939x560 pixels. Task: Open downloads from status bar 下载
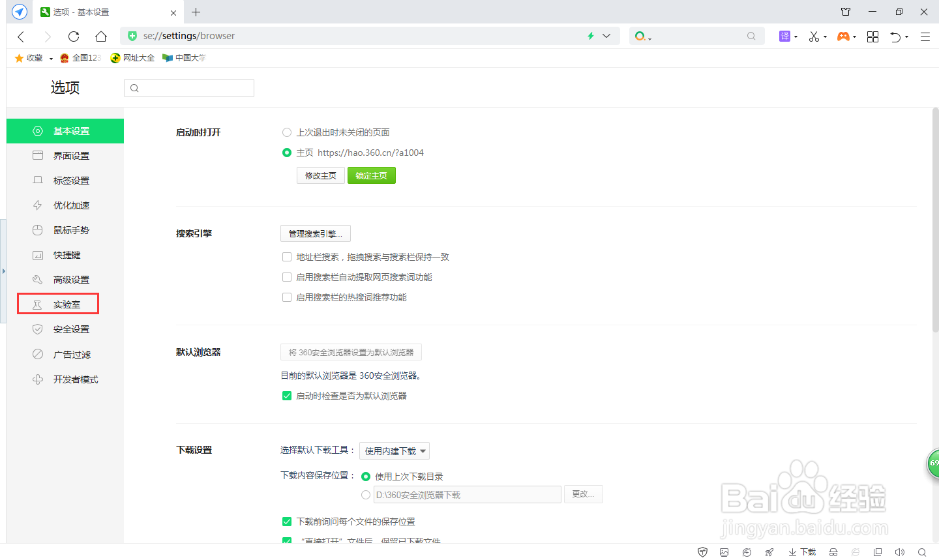pyautogui.click(x=802, y=552)
